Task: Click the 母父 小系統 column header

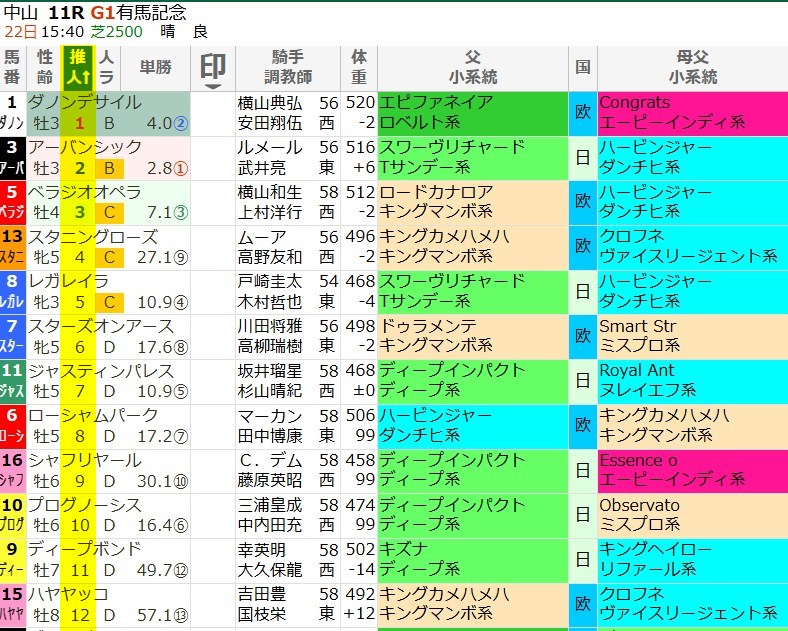Action: 692,67
